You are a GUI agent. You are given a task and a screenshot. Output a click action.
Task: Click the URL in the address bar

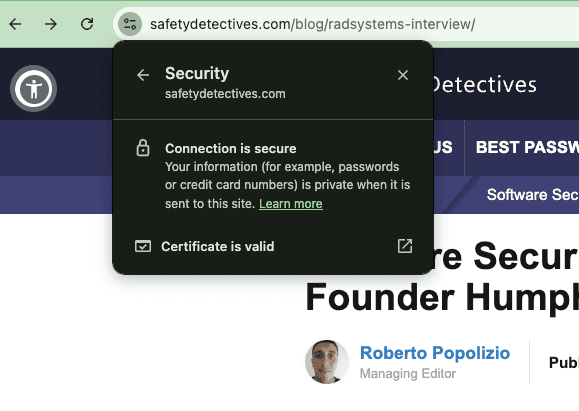click(x=312, y=24)
